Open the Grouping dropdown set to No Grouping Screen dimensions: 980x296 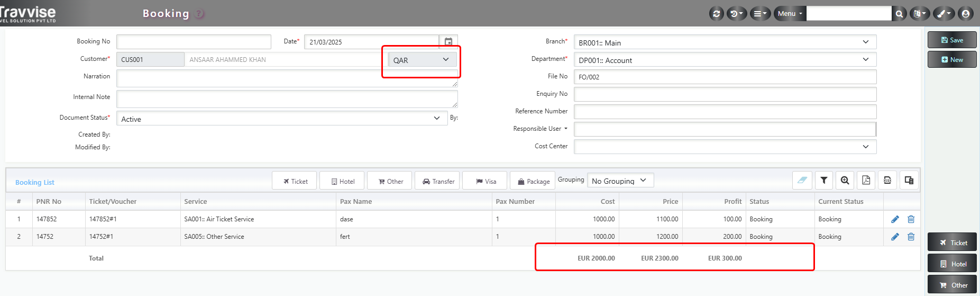620,181
